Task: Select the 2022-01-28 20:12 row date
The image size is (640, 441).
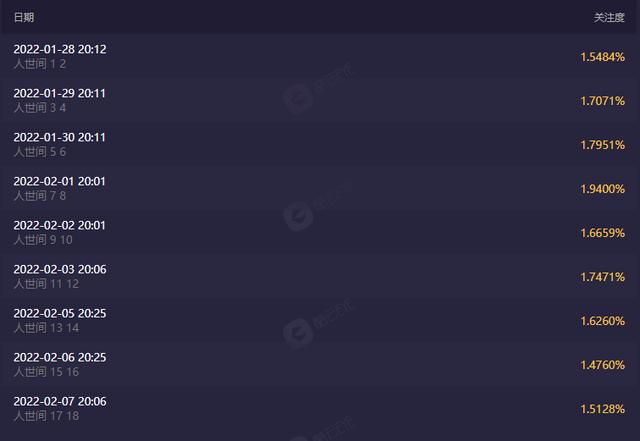Action: [60, 49]
